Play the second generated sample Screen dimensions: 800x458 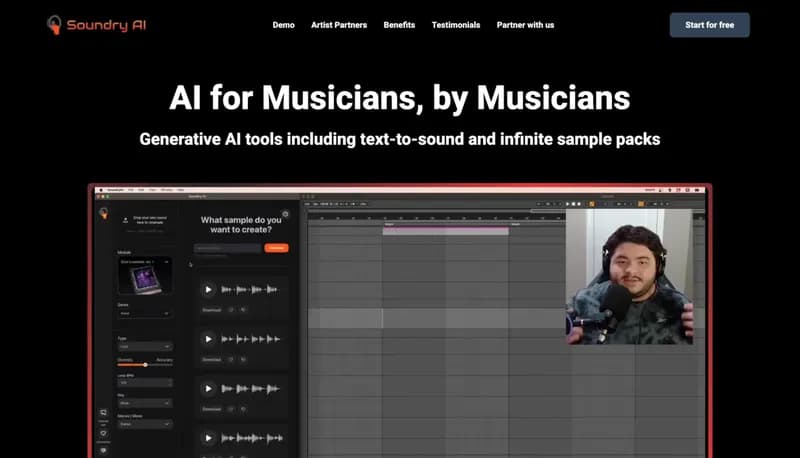coord(208,339)
